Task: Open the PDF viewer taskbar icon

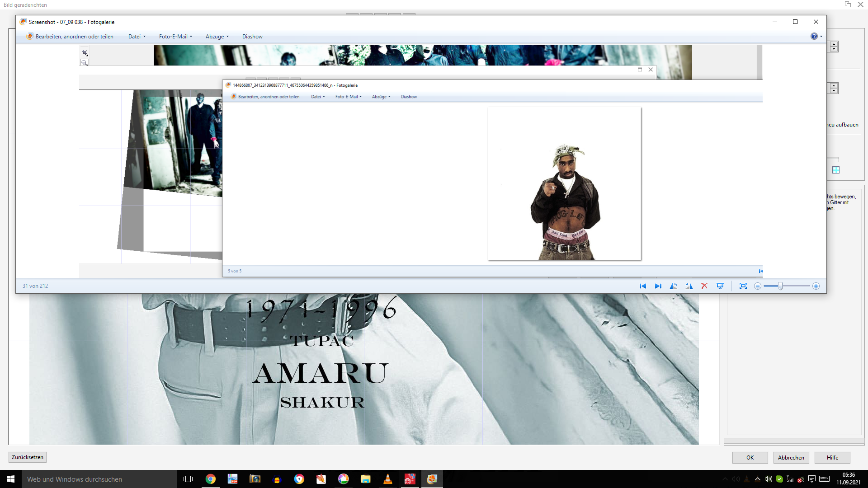Action: click(x=232, y=479)
